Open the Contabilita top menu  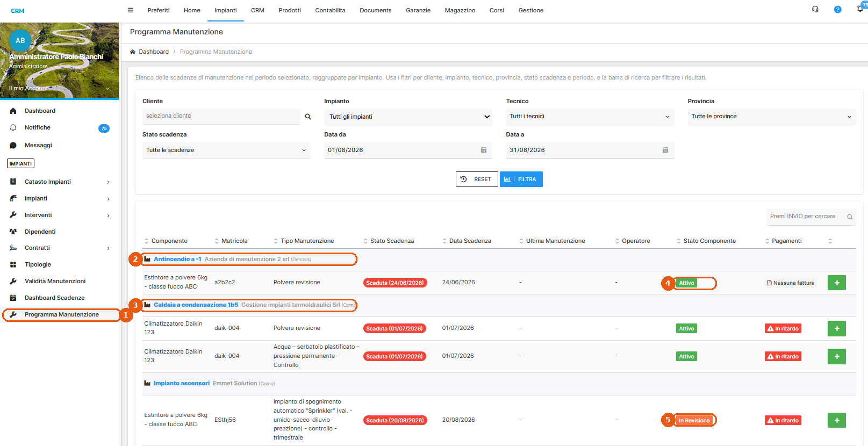click(x=330, y=10)
